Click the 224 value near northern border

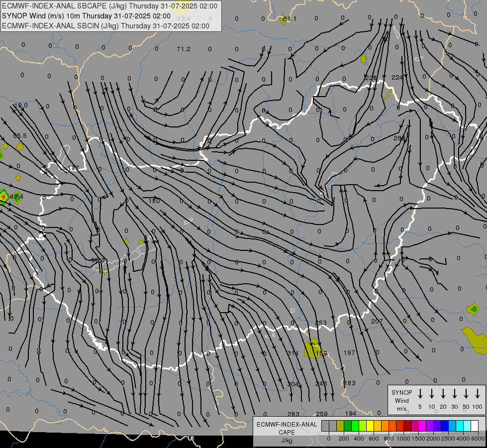click(397, 78)
